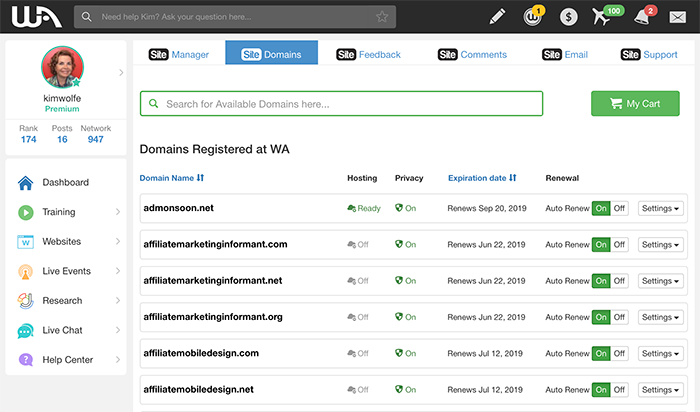The image size is (700, 412).
Task: Open the pencil write-post icon
Action: tap(497, 17)
